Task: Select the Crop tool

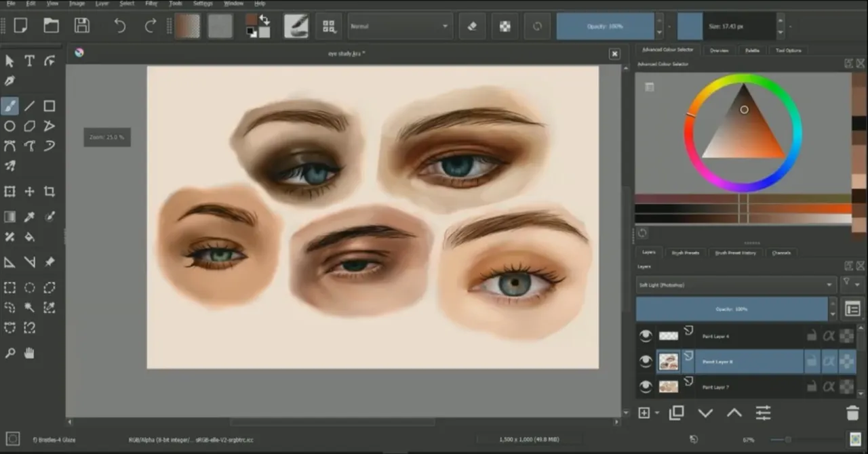Action: point(50,192)
